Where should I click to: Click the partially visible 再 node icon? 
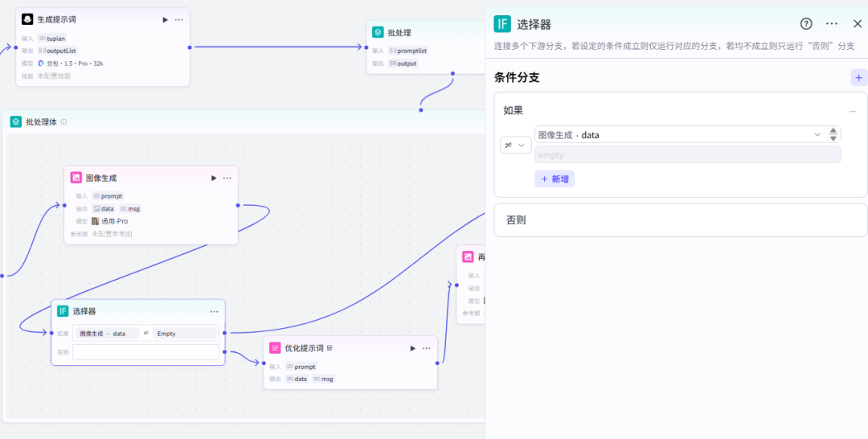click(x=469, y=256)
